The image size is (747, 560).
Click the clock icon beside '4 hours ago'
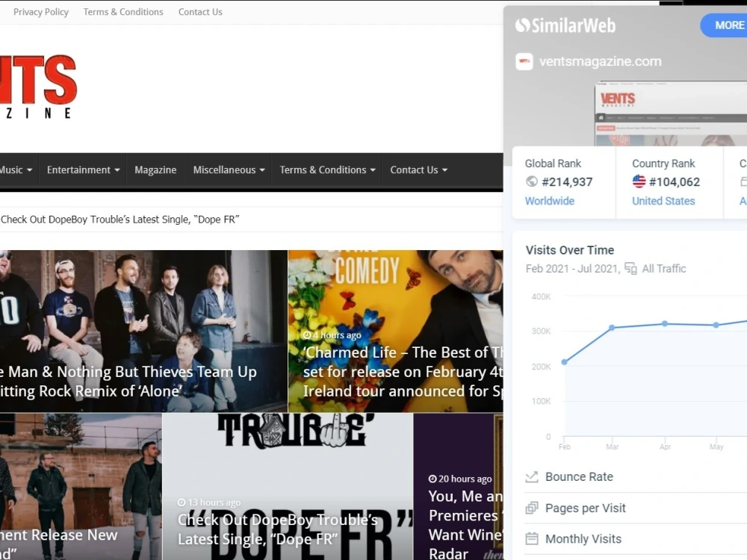click(x=307, y=335)
